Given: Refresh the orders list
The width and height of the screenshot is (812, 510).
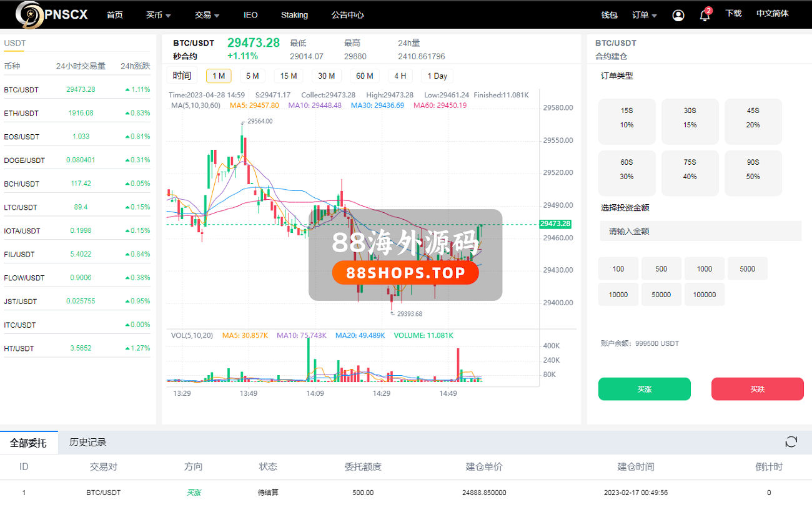Looking at the screenshot, I should click(791, 442).
